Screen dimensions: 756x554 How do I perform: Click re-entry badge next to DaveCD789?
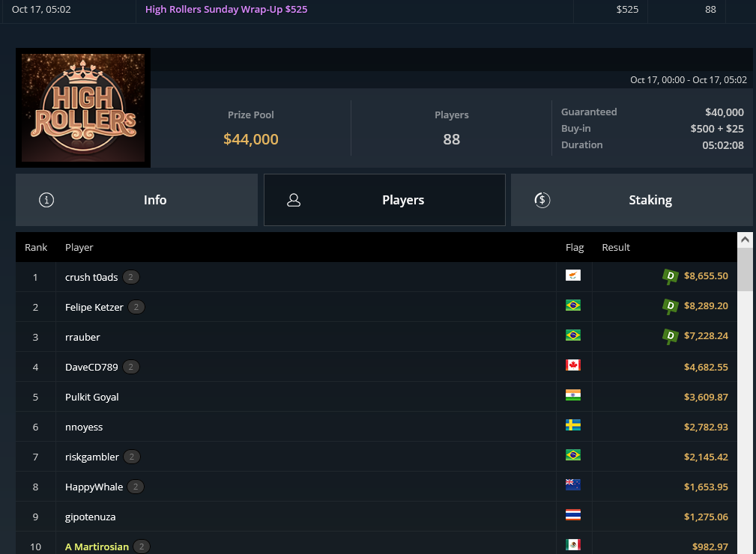point(130,367)
